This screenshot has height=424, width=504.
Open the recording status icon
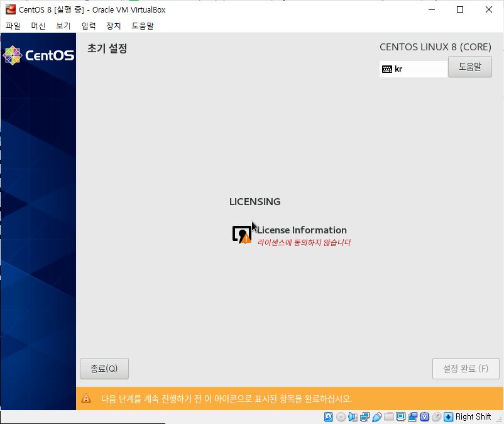pos(412,417)
